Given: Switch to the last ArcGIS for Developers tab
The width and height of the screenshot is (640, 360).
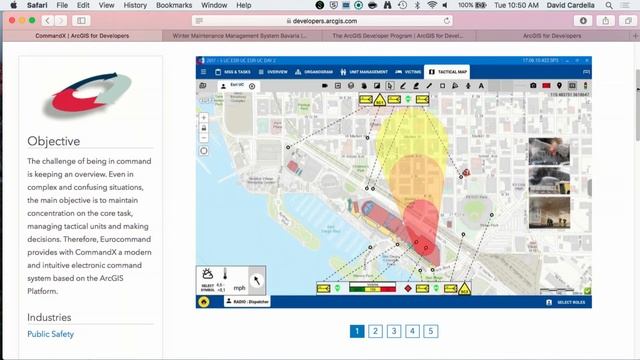Looking at the screenshot, I should [x=552, y=36].
